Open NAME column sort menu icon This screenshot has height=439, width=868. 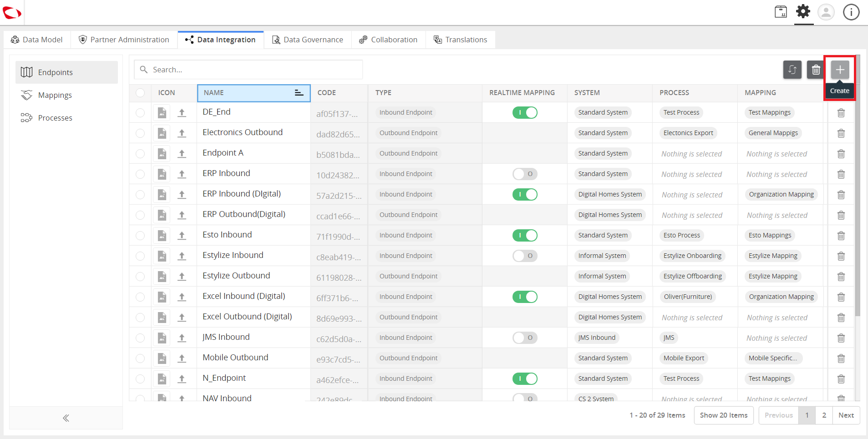299,93
